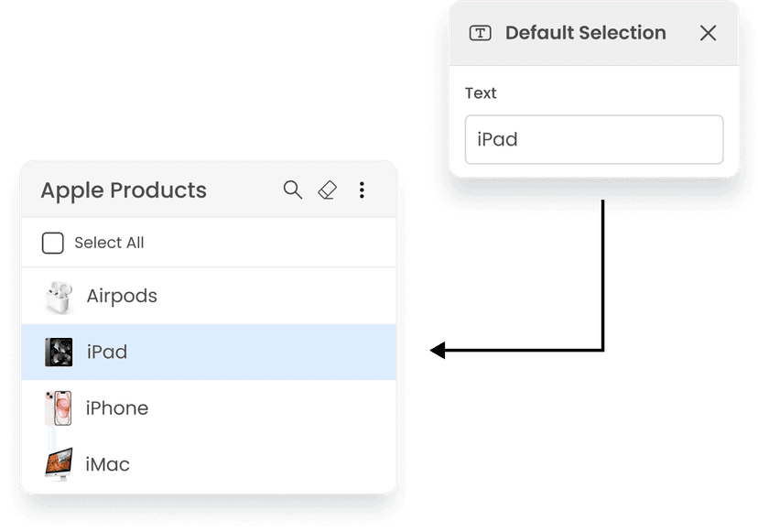Select the Airpods label in list
Image resolution: width=758 pixels, height=532 pixels.
click(122, 296)
